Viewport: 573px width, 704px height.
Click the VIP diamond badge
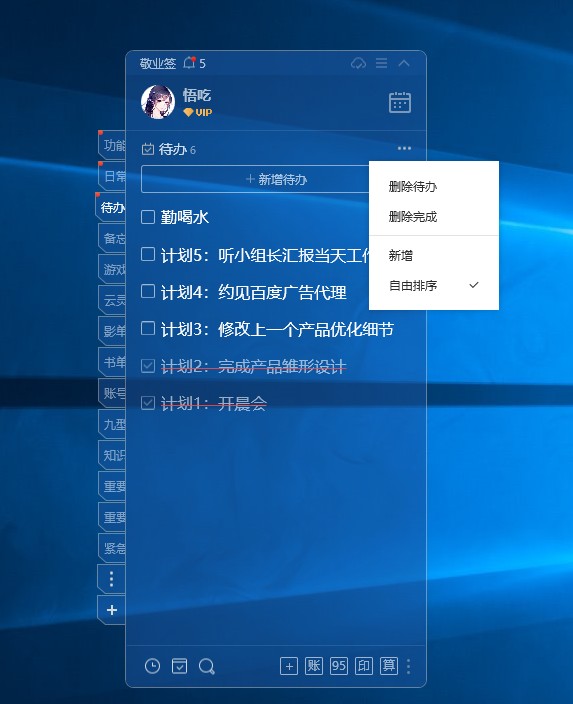198,112
